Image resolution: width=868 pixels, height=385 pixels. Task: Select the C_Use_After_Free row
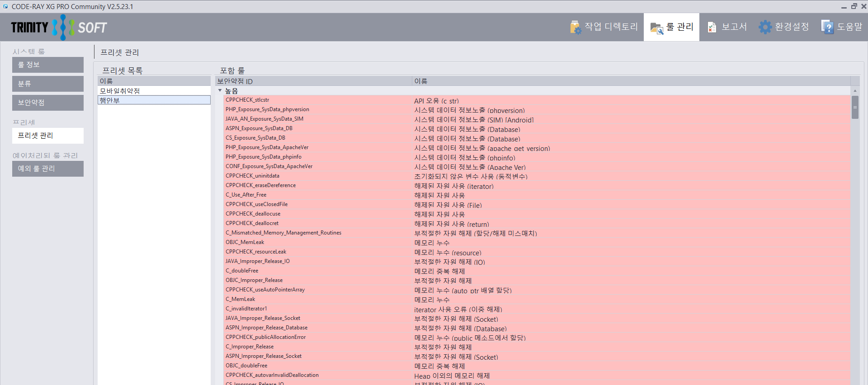click(537, 195)
